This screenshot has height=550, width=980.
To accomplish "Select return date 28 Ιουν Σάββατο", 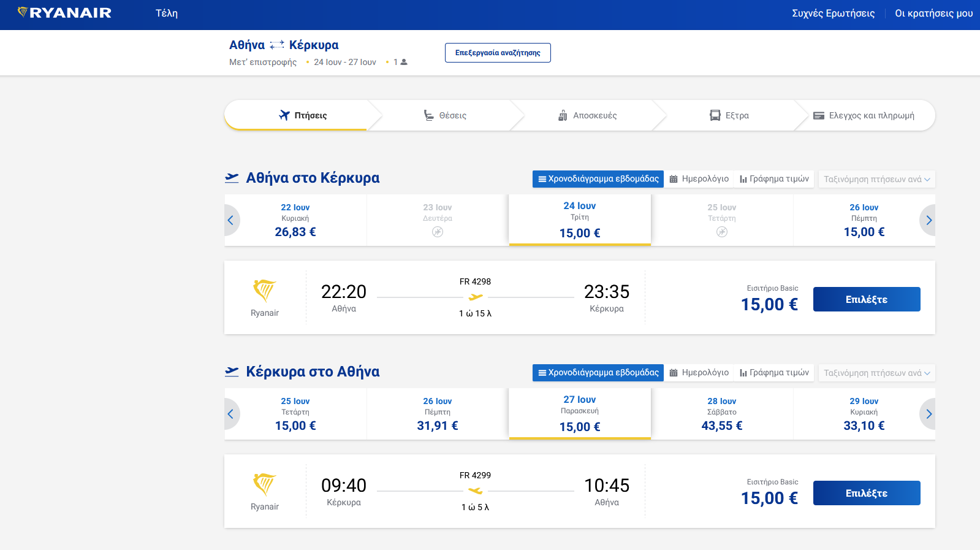I will [x=722, y=414].
